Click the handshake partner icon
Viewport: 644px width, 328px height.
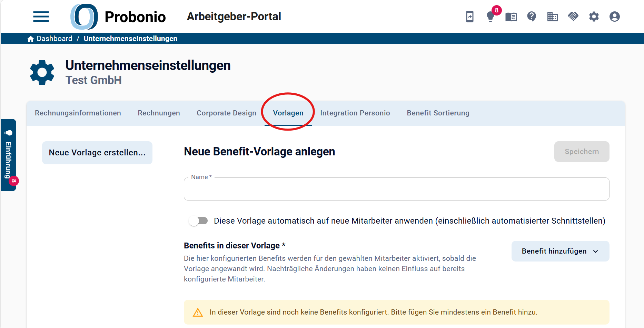(573, 17)
